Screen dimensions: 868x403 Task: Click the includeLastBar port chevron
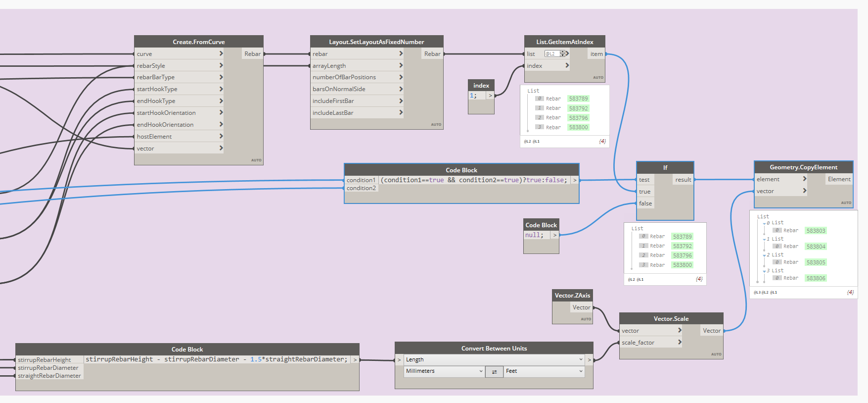coord(401,112)
